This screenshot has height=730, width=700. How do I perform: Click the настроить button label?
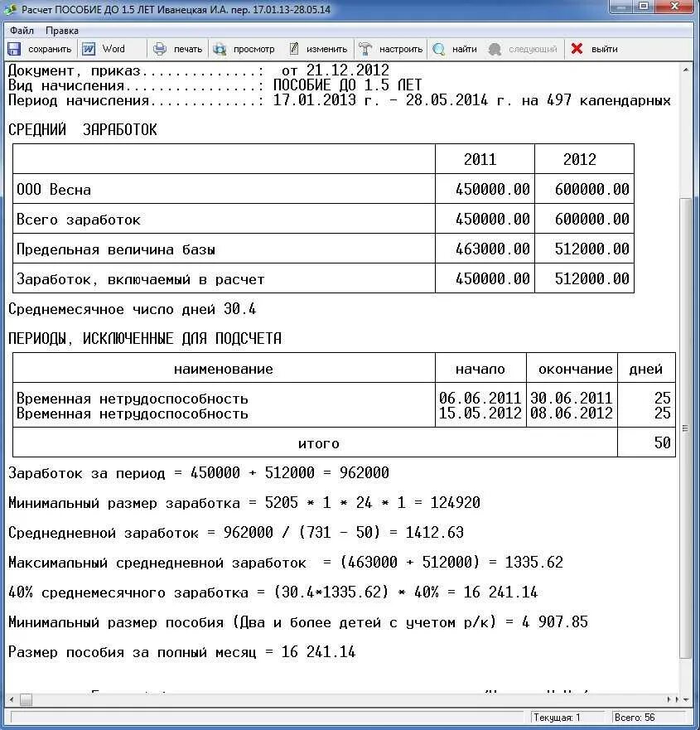(x=401, y=49)
